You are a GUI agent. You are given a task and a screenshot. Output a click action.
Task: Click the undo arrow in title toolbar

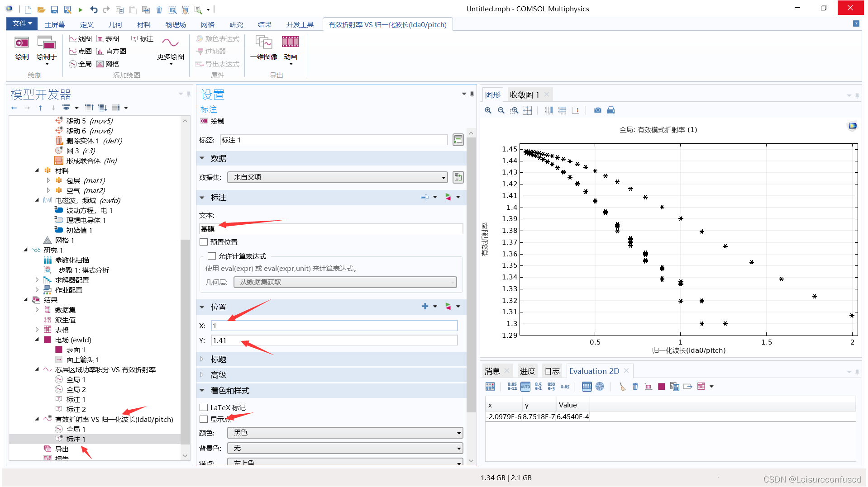[93, 9]
